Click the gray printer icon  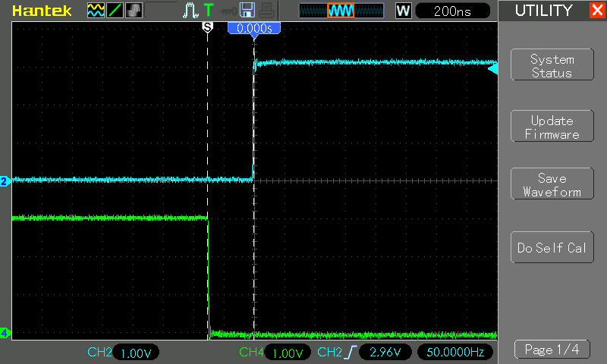[x=267, y=11]
